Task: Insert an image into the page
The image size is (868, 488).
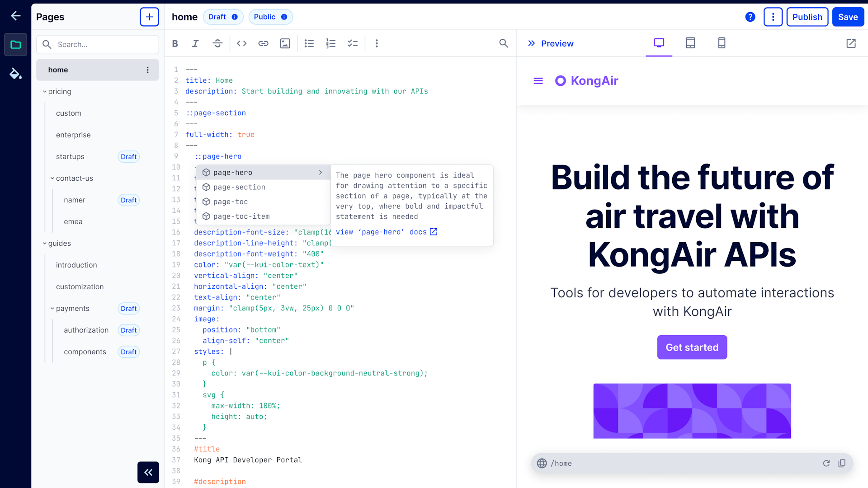Action: [285, 43]
